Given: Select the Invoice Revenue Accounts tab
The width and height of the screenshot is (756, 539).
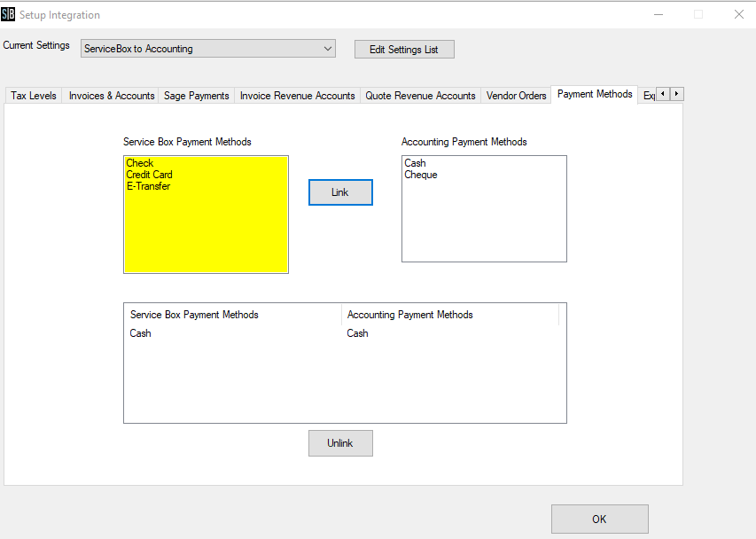Looking at the screenshot, I should coord(297,96).
